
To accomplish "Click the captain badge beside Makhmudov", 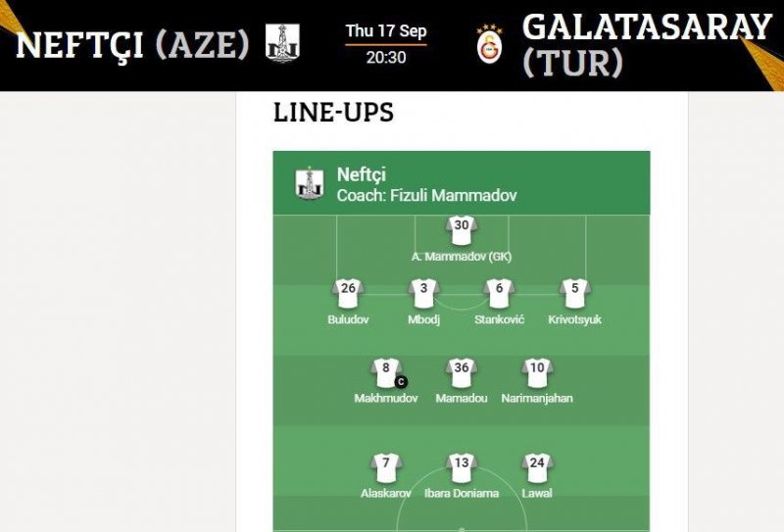I will point(401,381).
